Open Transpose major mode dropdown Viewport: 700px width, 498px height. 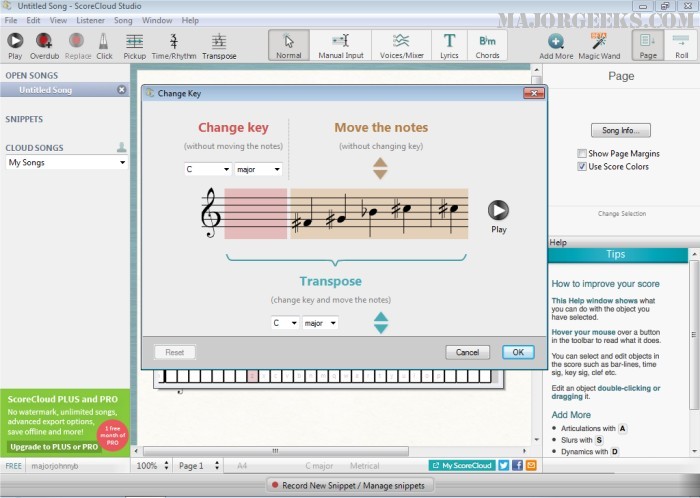coord(320,323)
